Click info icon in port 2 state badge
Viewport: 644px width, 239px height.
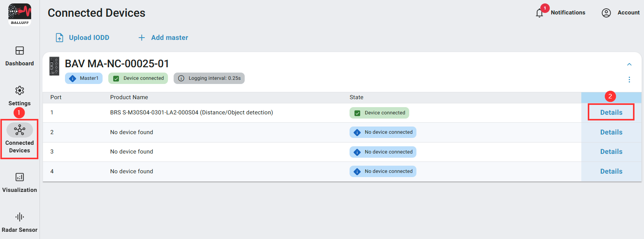pos(357,133)
